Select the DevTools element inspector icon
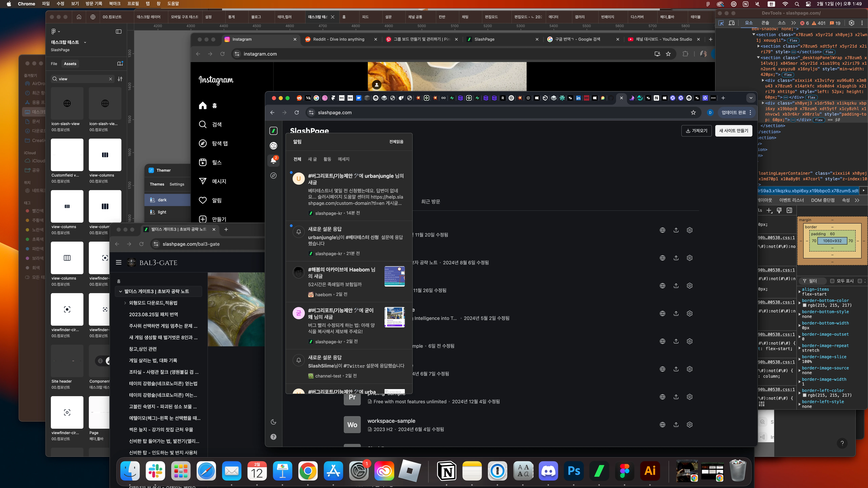This screenshot has width=868, height=488. click(721, 23)
